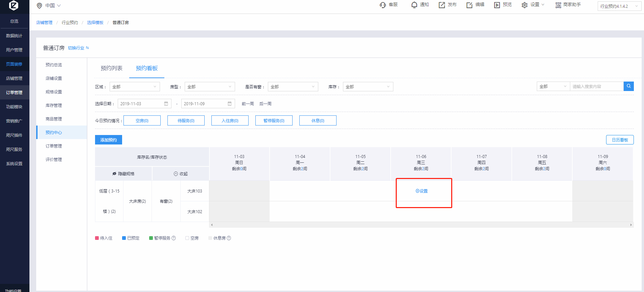Open search type 全部 dropdown

[553, 86]
